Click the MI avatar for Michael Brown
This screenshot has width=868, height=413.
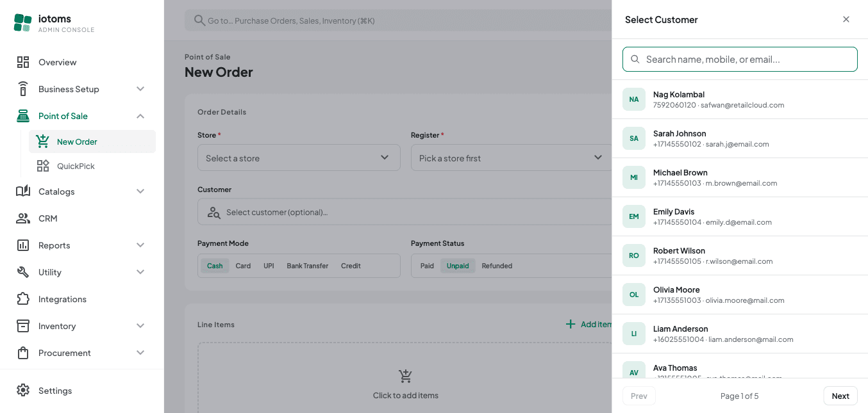click(634, 177)
